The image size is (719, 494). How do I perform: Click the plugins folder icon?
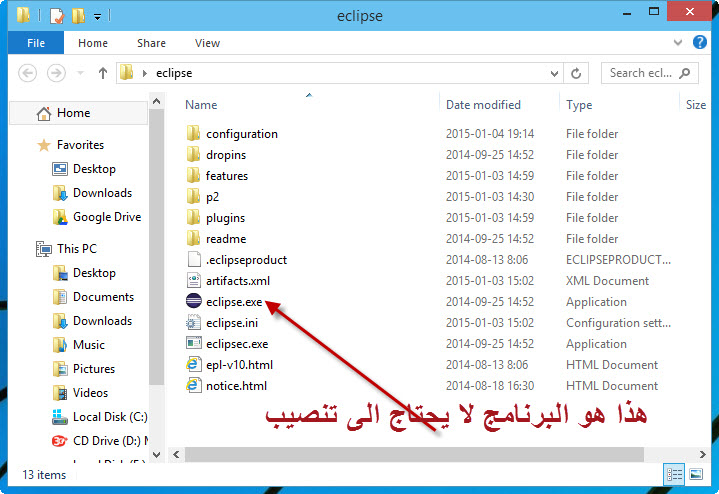tap(194, 217)
